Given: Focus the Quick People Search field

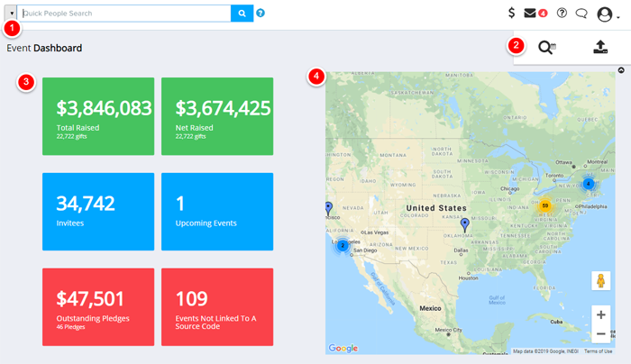Looking at the screenshot, I should click(124, 14).
